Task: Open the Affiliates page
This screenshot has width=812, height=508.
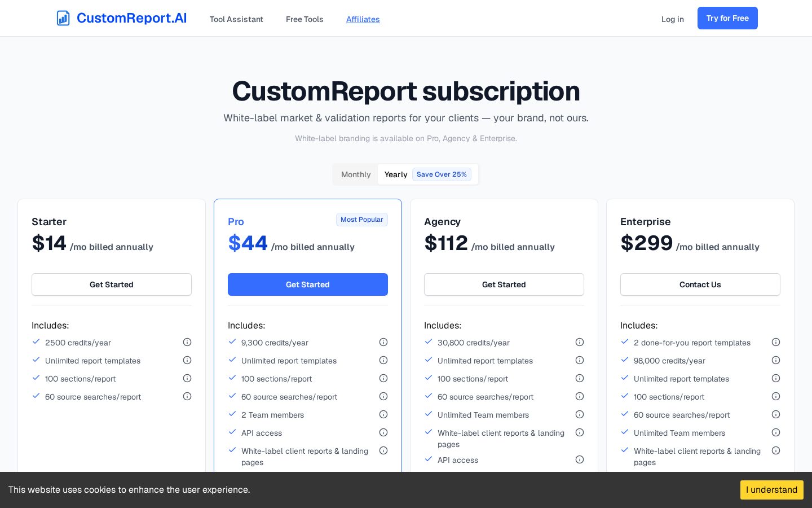Action: pos(363,19)
